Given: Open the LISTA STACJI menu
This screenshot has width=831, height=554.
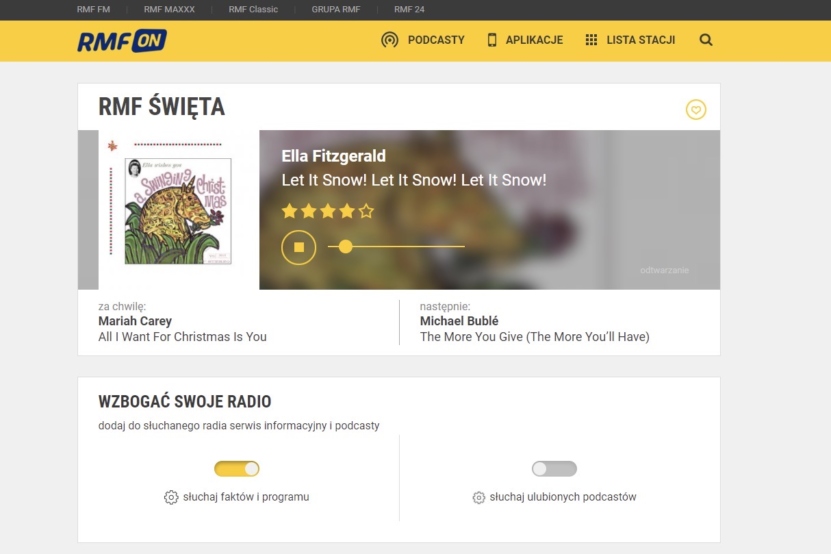Looking at the screenshot, I should [640, 40].
